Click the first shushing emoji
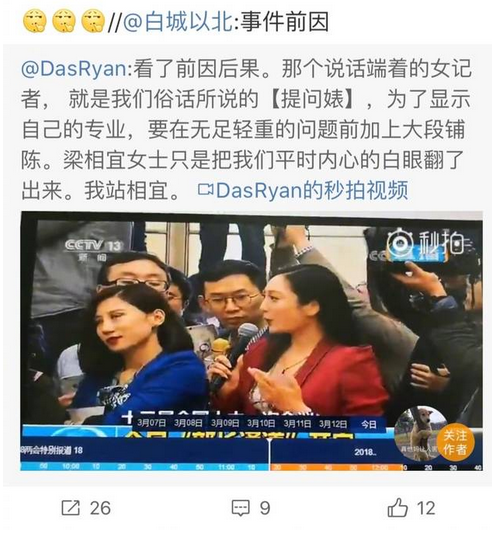Viewport: 492px width, 540px height. 34,21
